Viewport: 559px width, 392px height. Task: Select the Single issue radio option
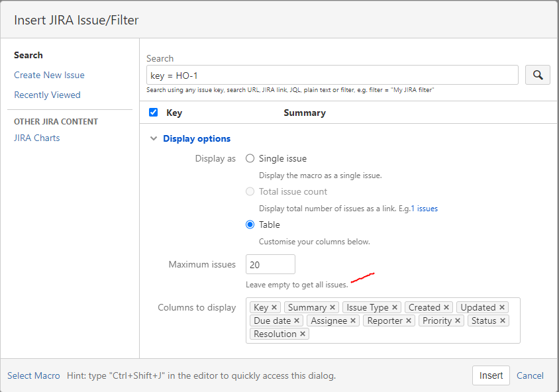(x=250, y=158)
